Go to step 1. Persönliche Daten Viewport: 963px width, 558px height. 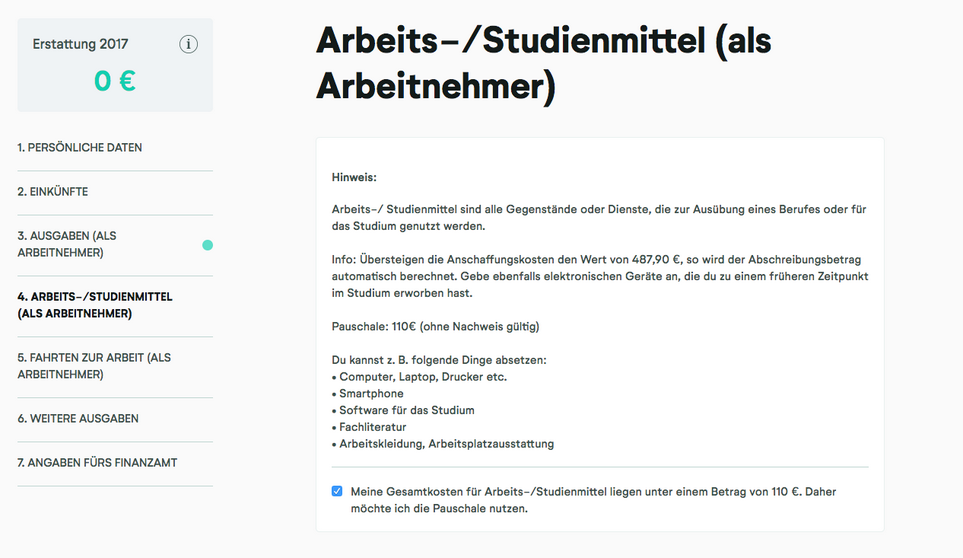coord(80,147)
